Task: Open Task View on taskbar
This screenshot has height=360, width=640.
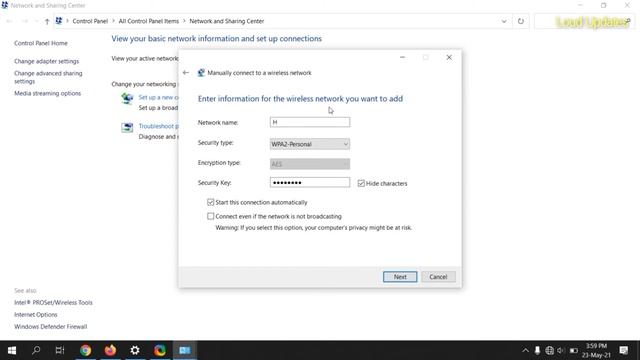Action: coord(60,350)
